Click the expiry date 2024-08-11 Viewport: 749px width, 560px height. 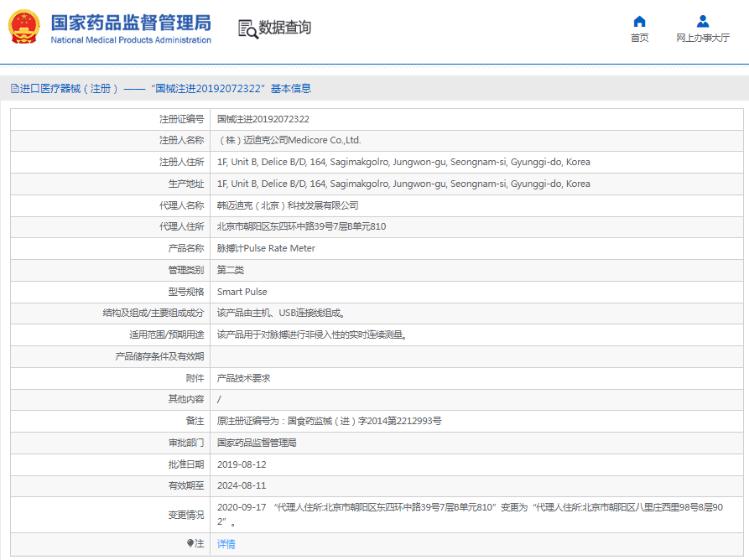[x=242, y=485]
